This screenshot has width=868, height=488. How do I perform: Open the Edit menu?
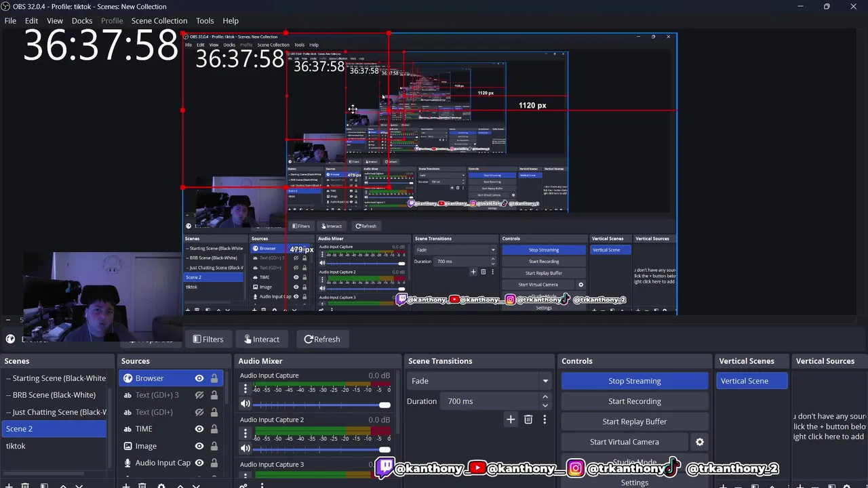coord(31,20)
